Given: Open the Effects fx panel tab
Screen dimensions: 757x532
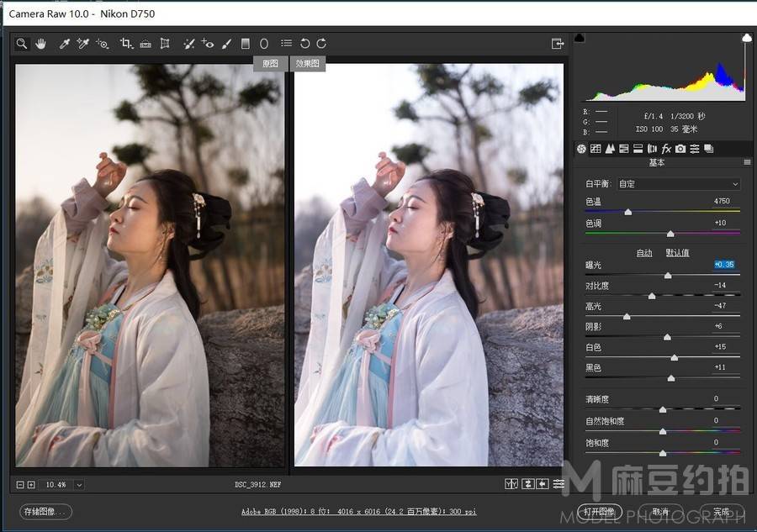Looking at the screenshot, I should pyautogui.click(x=666, y=149).
